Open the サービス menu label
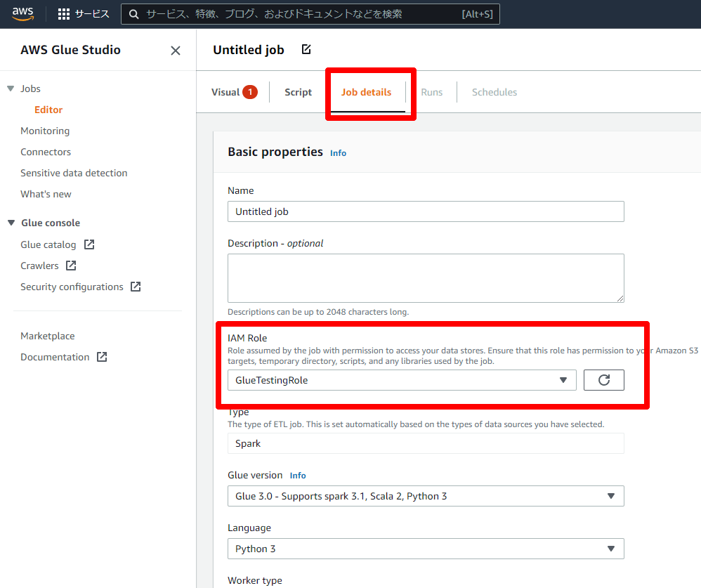 (x=92, y=14)
